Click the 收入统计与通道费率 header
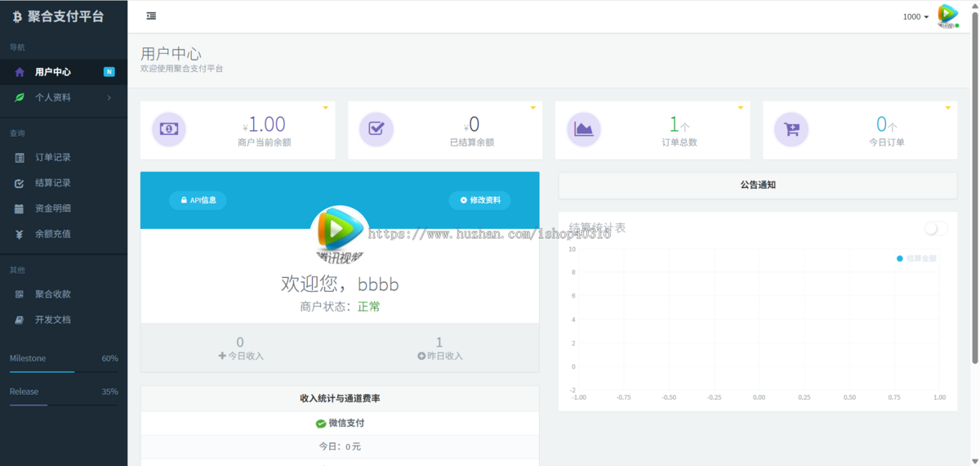Viewport: 980px width, 466px height. [340, 398]
